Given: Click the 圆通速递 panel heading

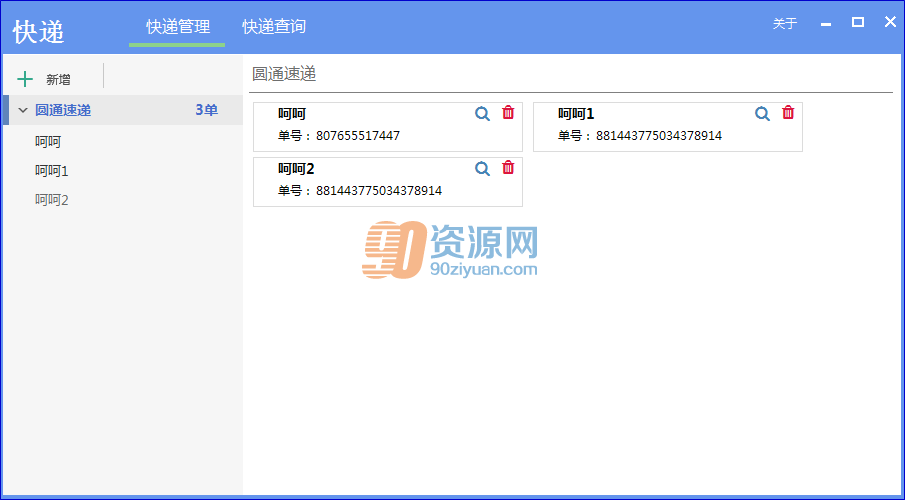Looking at the screenshot, I should [x=284, y=74].
